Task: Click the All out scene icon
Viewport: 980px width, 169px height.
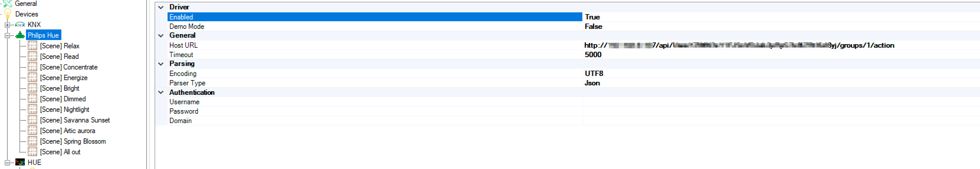Action: (32, 152)
